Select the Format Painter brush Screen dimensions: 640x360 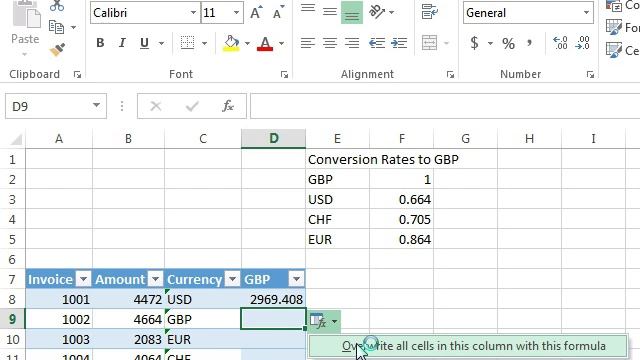click(x=57, y=50)
